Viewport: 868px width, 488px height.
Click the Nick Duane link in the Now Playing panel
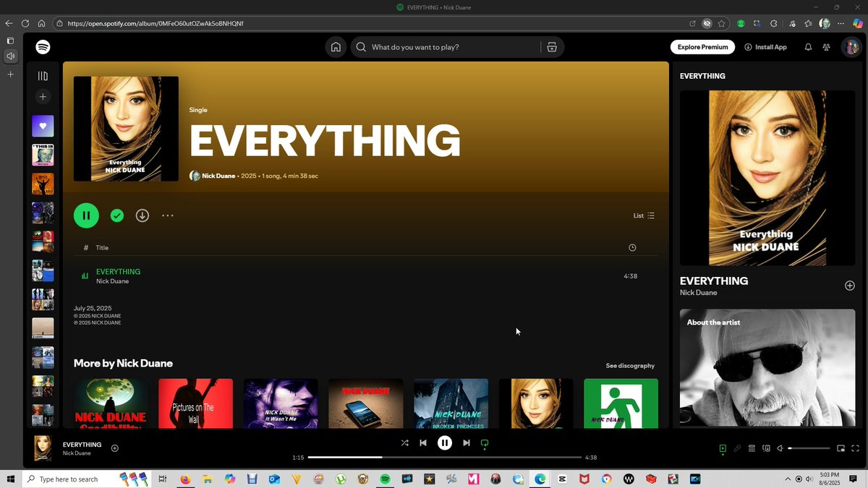[x=699, y=293]
